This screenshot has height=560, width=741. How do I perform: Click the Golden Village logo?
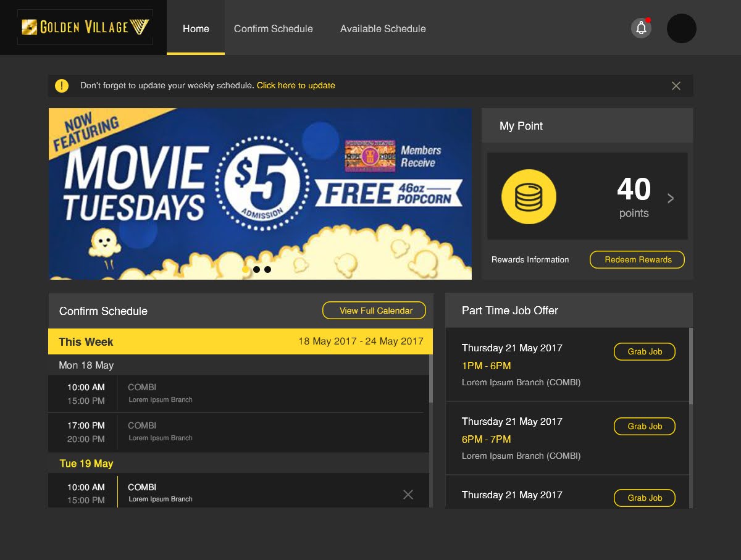coord(85,27)
